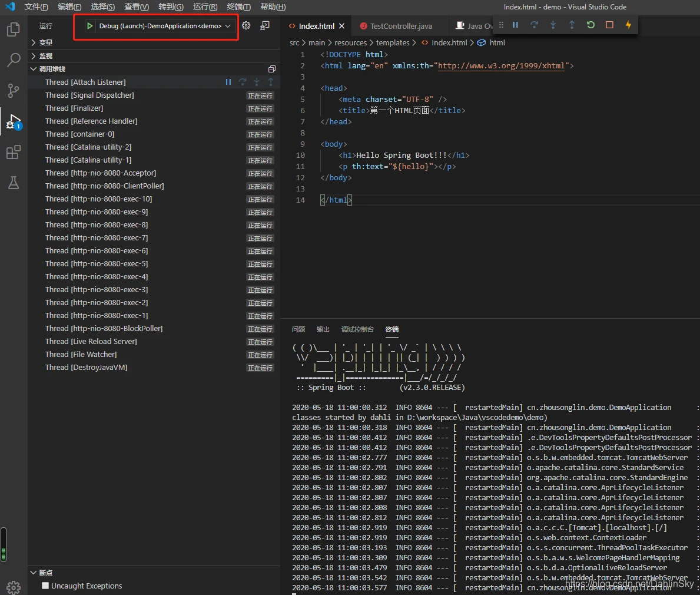Step out in floating debug toolbar

572,25
